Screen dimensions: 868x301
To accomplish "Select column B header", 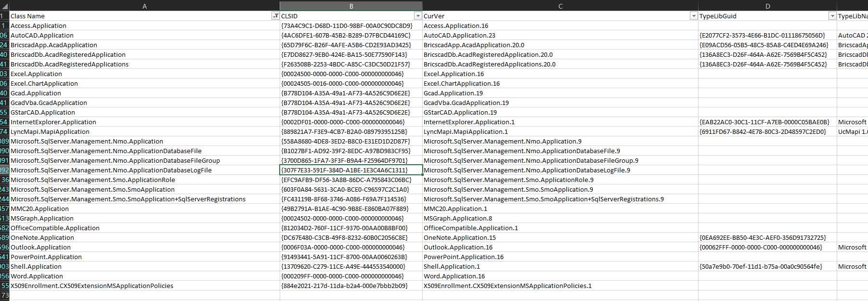I will pyautogui.click(x=351, y=6).
